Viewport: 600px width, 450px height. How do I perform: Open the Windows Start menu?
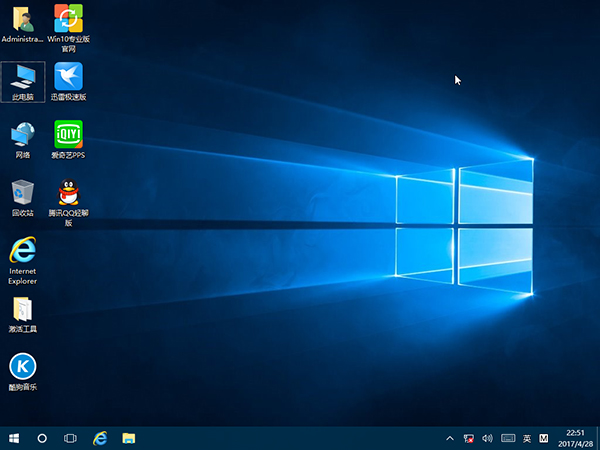click(14, 438)
